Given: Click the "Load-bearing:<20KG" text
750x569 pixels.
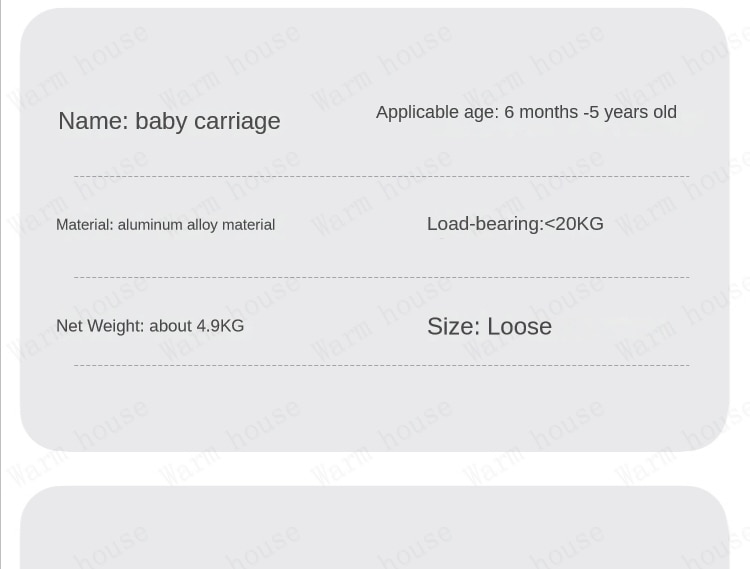Looking at the screenshot, I should pyautogui.click(x=515, y=224).
